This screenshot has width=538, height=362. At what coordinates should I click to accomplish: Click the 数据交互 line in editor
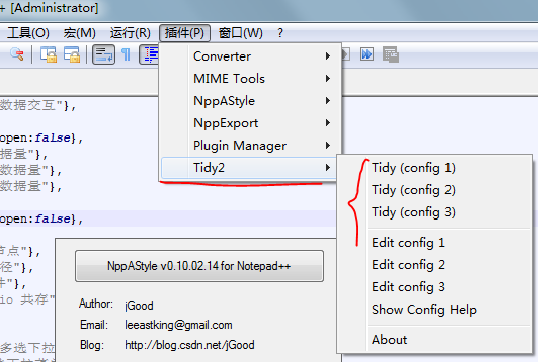[x=38, y=105]
